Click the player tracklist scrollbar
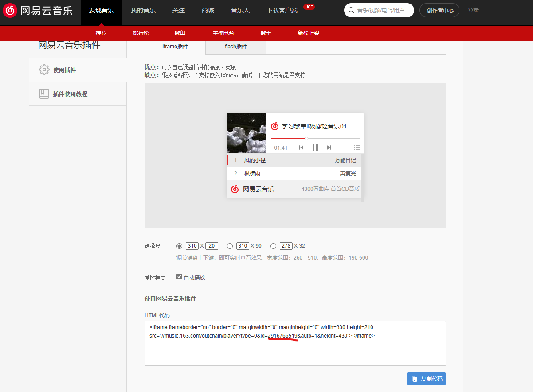Image resolution: width=533 pixels, height=392 pixels. point(362,178)
